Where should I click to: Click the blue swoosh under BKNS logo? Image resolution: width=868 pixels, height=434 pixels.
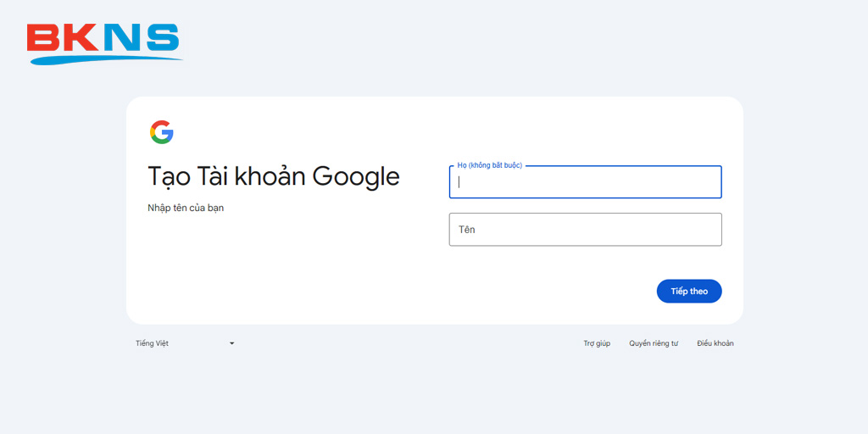[106, 59]
